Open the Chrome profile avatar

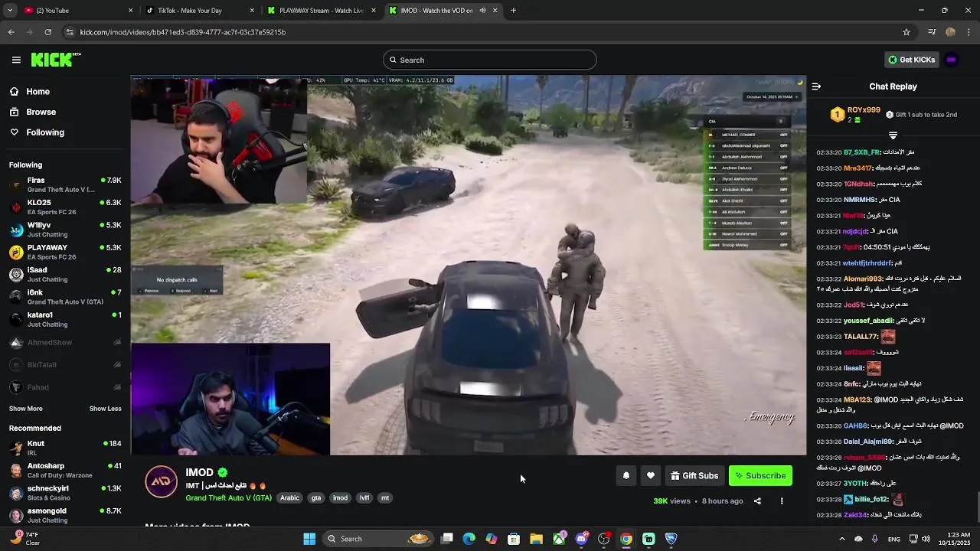click(x=950, y=32)
